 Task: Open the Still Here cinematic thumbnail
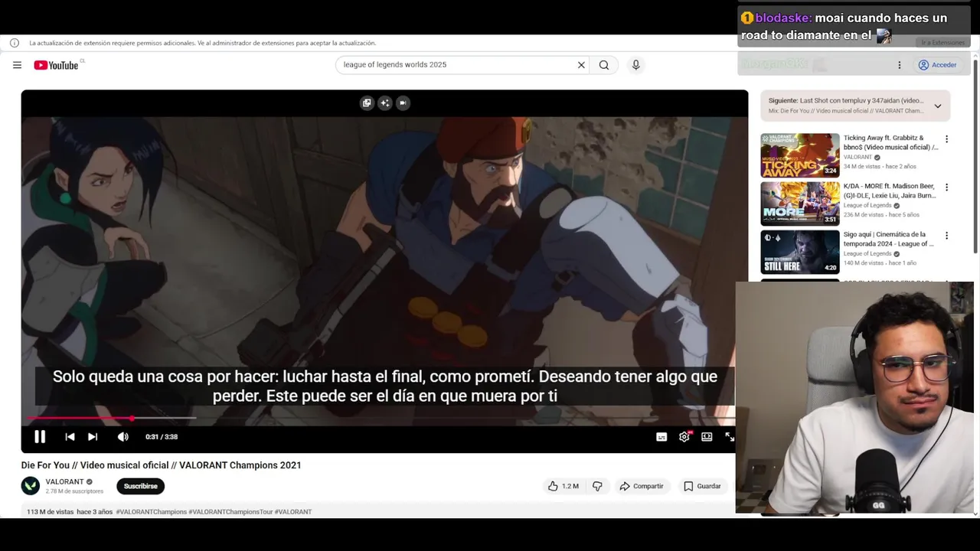pyautogui.click(x=800, y=252)
